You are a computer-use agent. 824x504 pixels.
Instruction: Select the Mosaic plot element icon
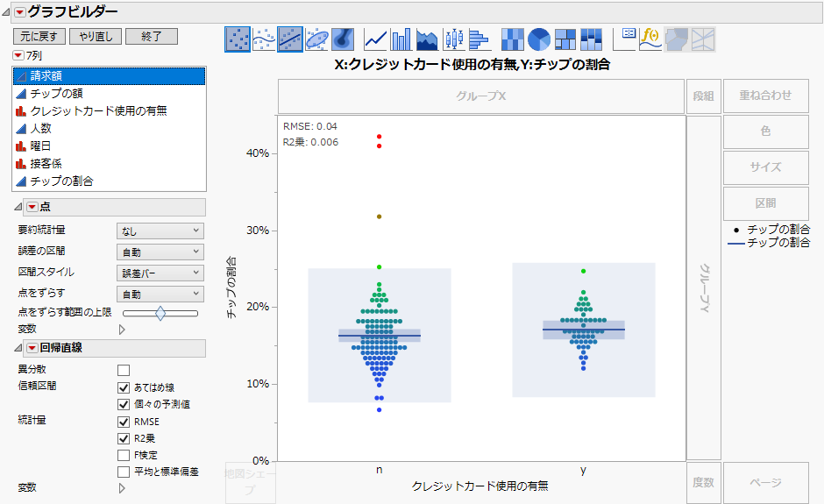point(591,39)
